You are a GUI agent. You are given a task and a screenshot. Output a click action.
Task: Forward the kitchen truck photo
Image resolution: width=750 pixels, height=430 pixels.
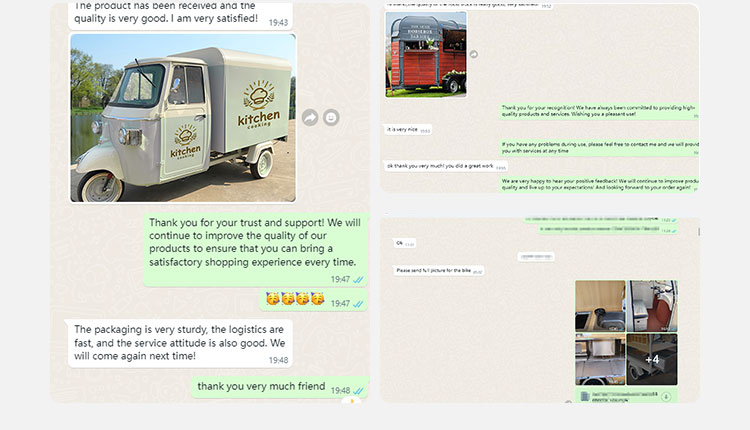(x=310, y=117)
